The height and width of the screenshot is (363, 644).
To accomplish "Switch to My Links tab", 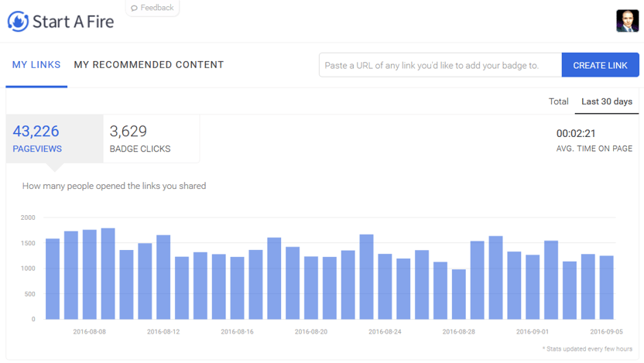I will coord(36,65).
